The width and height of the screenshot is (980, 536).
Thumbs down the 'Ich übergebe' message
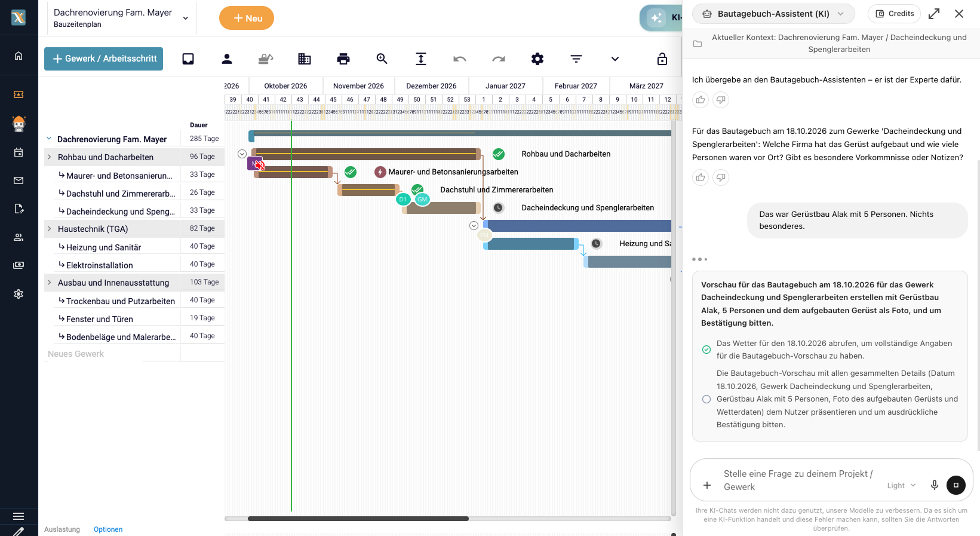click(x=721, y=100)
